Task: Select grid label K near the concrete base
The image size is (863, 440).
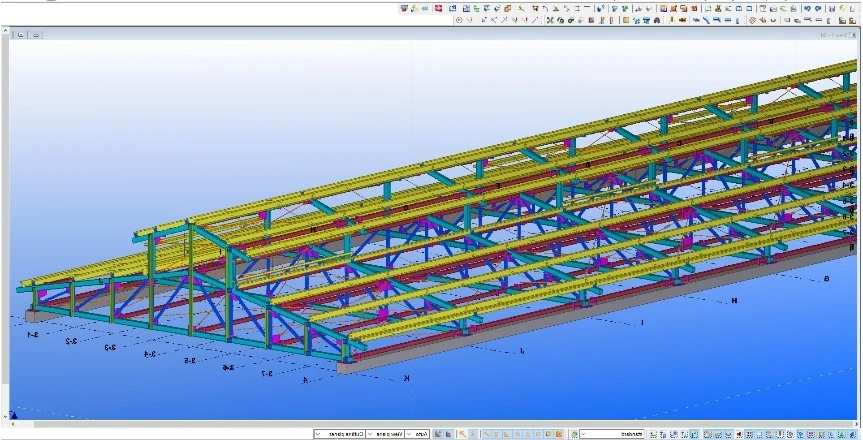Action: (406, 378)
